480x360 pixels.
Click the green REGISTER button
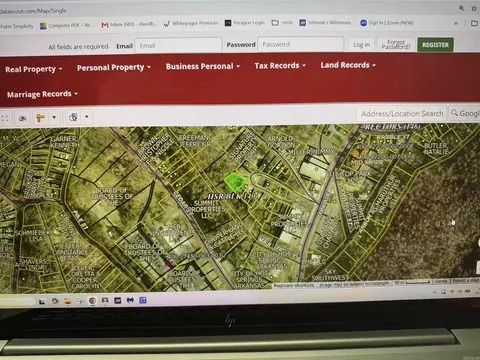point(435,45)
